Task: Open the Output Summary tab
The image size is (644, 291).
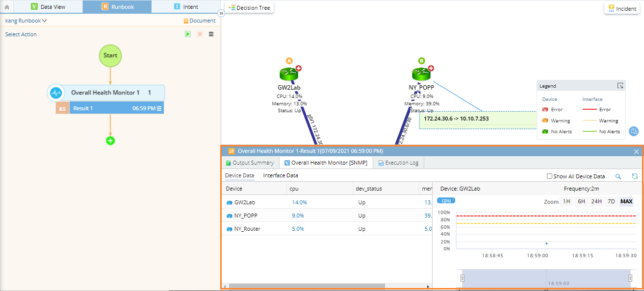Action: coord(250,163)
